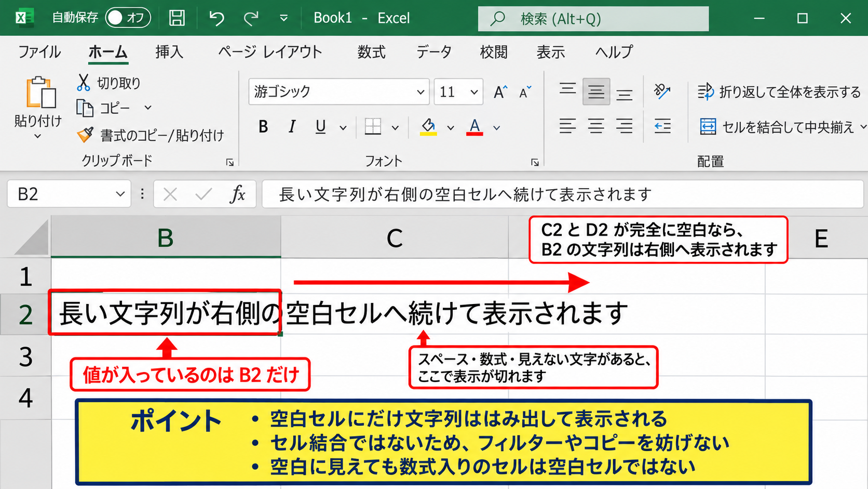Viewport: 868px width, 489px height.
Task: Click the decrease indent icon
Action: pyautogui.click(x=662, y=126)
